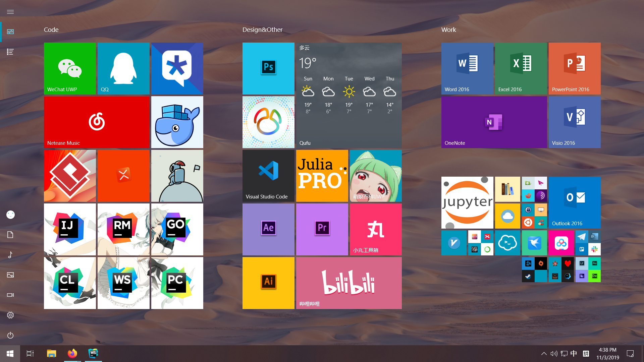Viewport: 644px width, 362px height.
Task: Open Task View on taskbar
Action: pyautogui.click(x=30, y=354)
